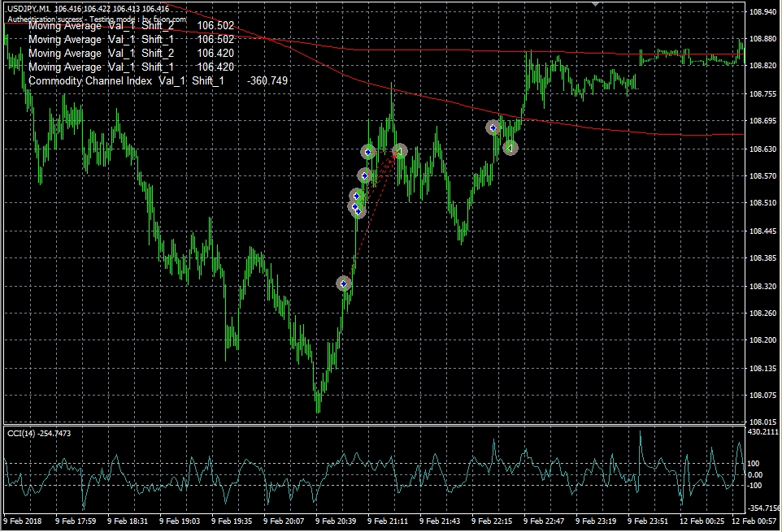Click the 108.570 price axis label
Viewport: 782px width, 532px height.
(x=763, y=175)
